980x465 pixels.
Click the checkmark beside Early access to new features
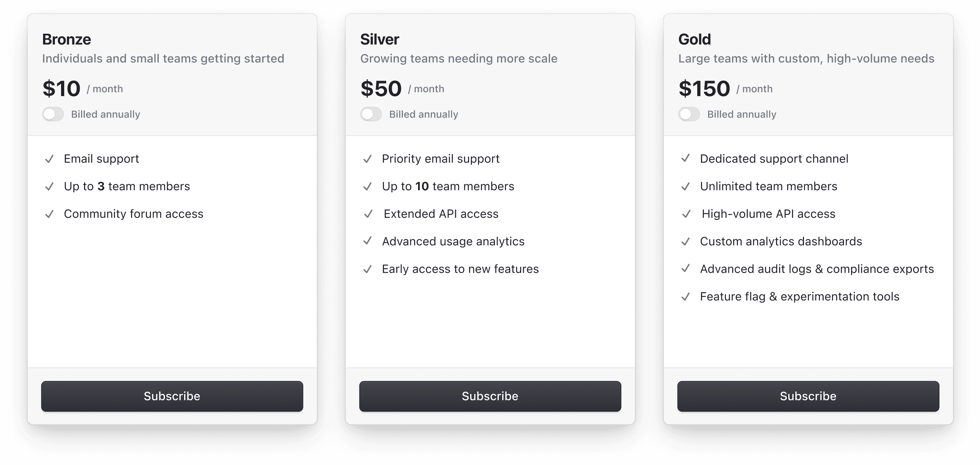pyautogui.click(x=368, y=269)
